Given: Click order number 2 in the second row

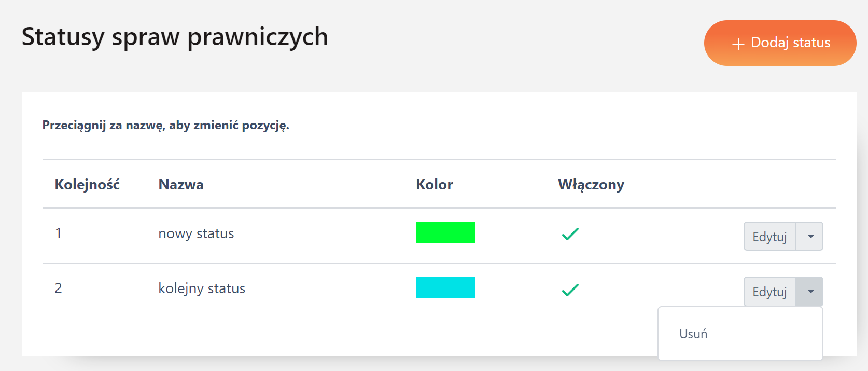Looking at the screenshot, I should pyautogui.click(x=58, y=288).
